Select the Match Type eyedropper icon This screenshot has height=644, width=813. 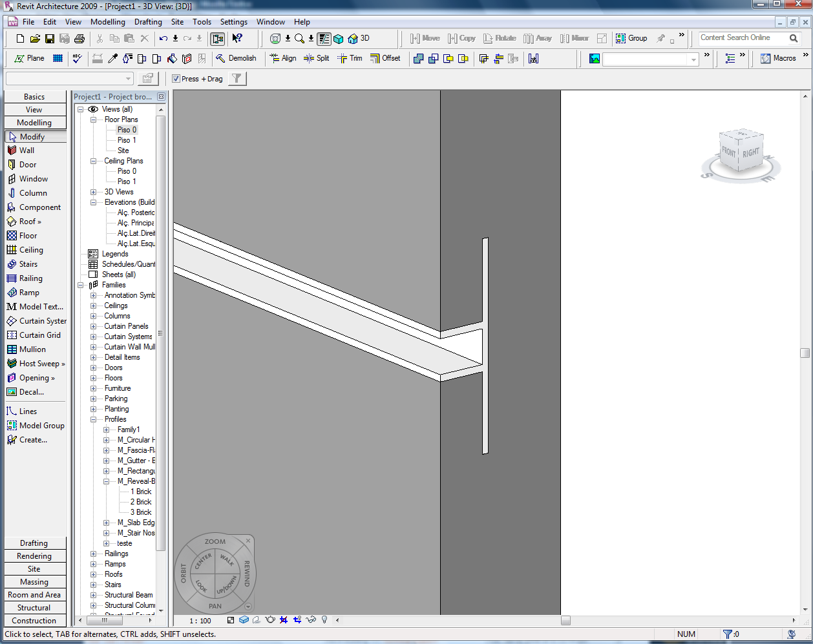click(112, 58)
